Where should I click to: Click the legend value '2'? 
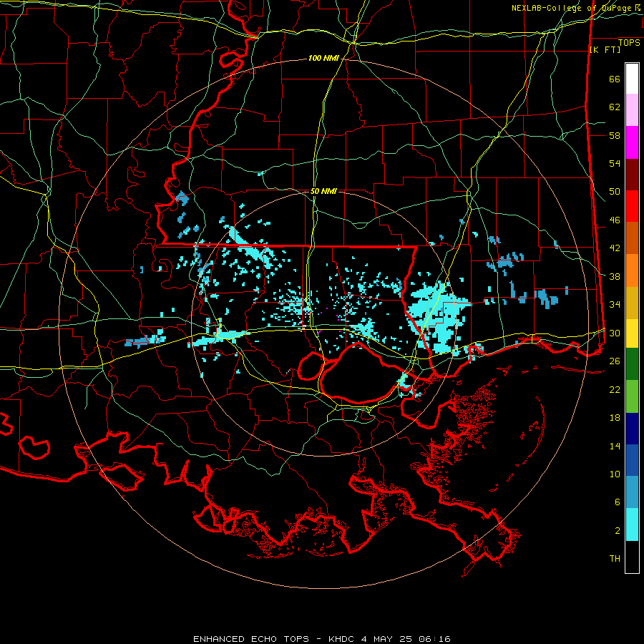[x=618, y=531]
